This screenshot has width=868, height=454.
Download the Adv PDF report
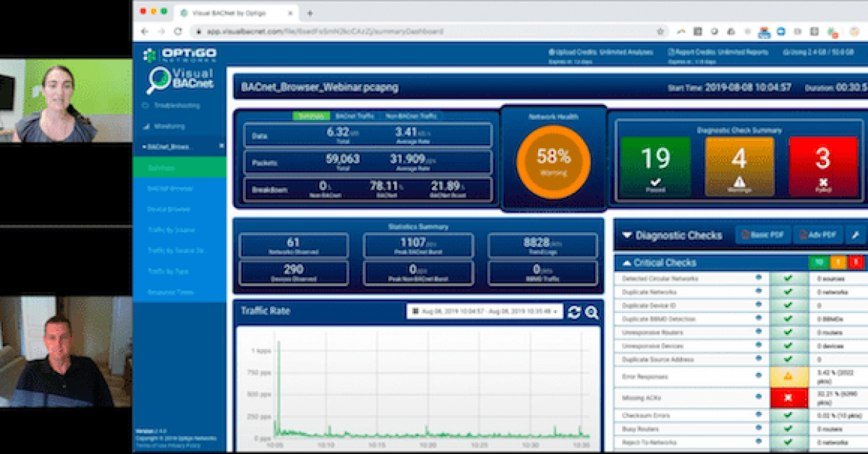818,235
